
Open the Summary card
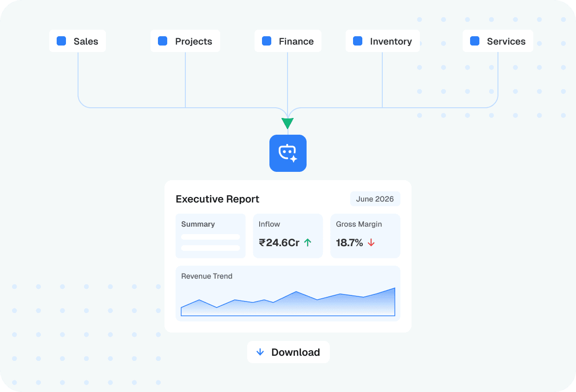[x=210, y=236]
